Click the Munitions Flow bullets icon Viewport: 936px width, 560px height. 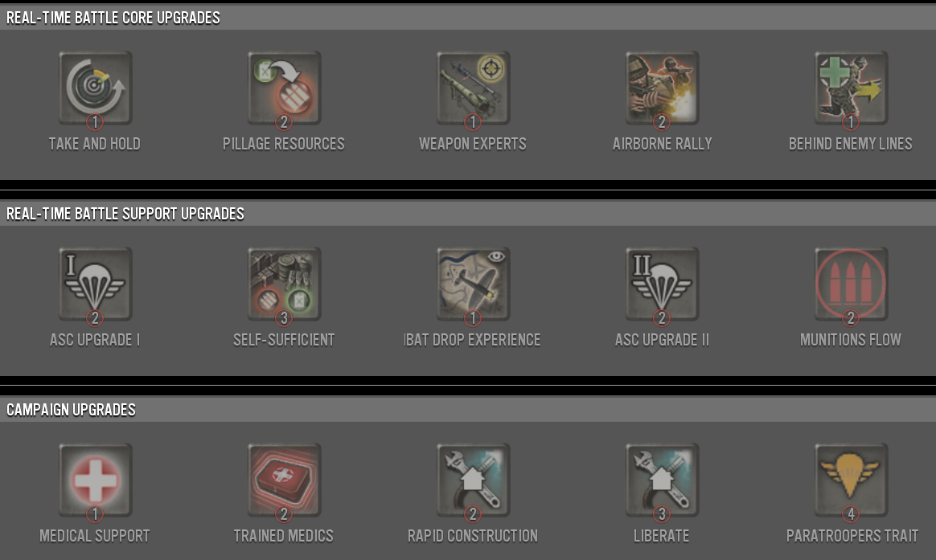852,284
